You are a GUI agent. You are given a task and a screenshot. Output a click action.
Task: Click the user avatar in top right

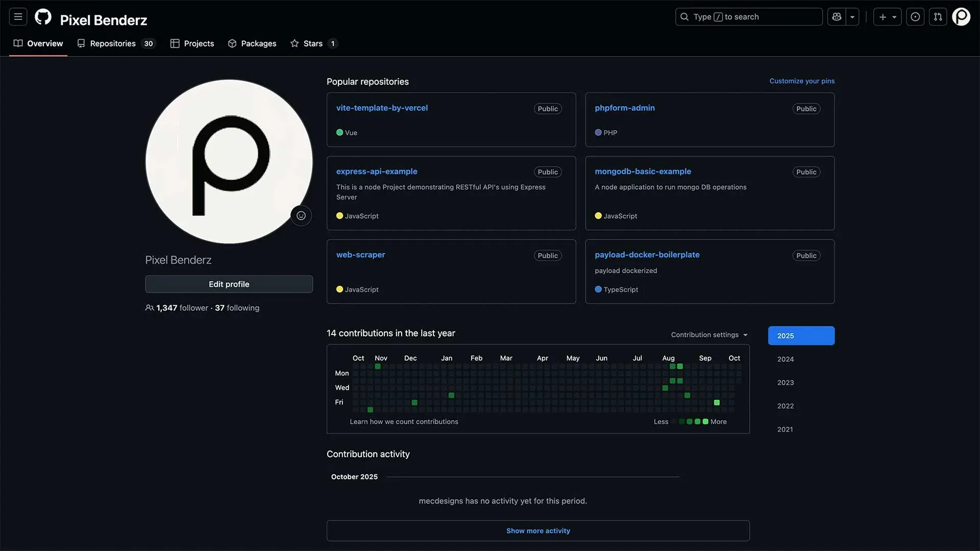pyautogui.click(x=961, y=17)
